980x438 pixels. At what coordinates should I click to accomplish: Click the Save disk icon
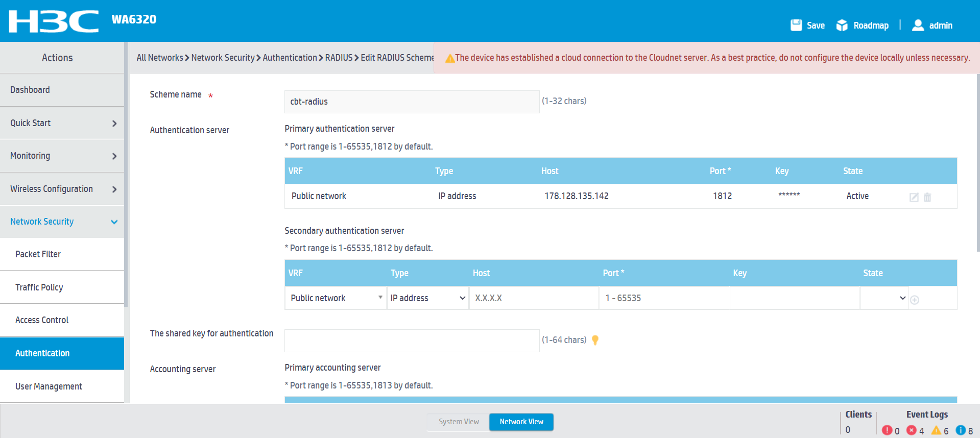(796, 26)
